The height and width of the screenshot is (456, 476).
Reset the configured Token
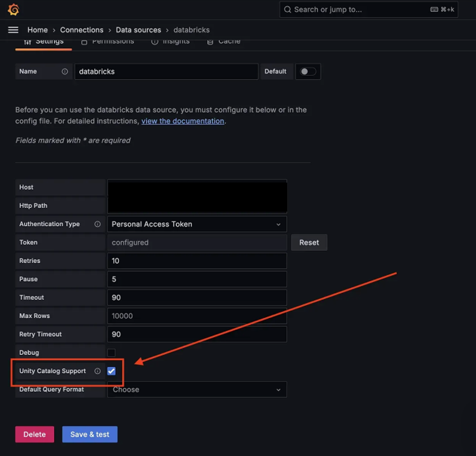[309, 242]
